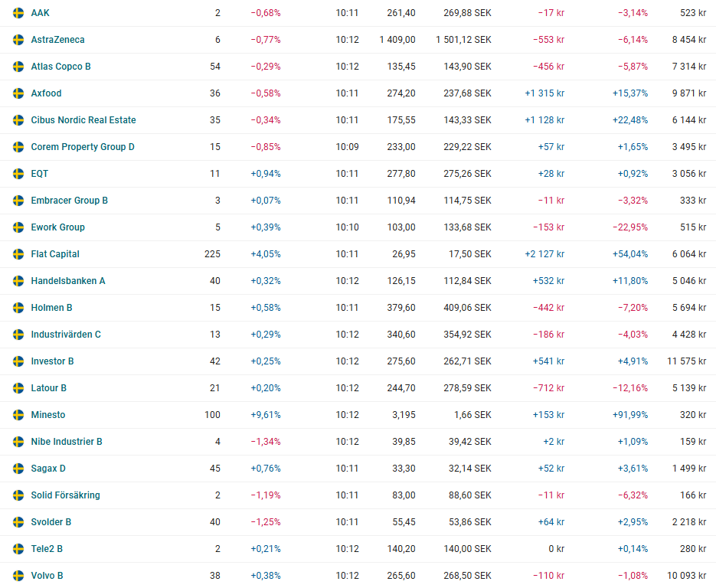Select the Corem Property Group D link

click(x=83, y=147)
